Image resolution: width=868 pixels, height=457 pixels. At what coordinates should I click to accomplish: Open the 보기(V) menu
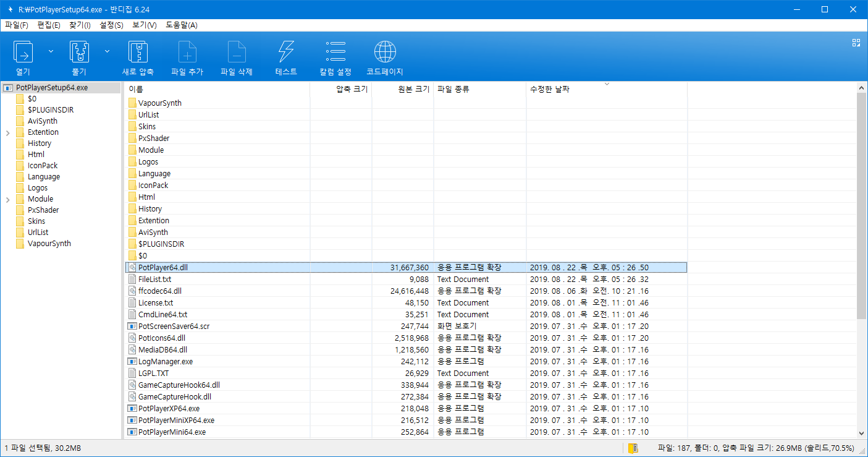145,25
